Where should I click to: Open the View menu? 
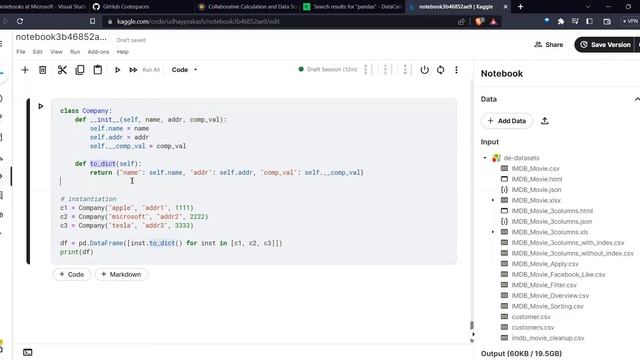click(56, 52)
